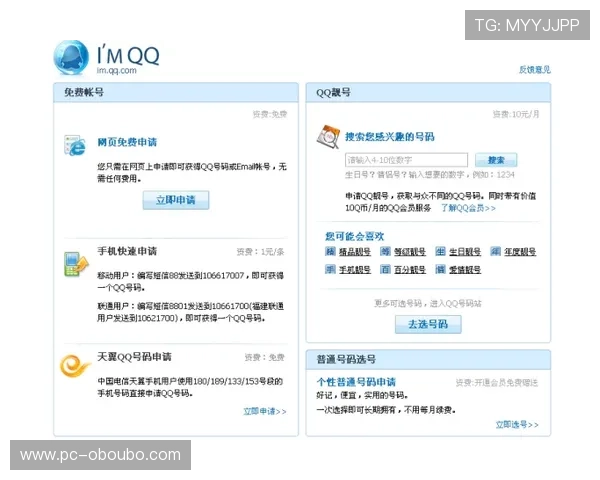This screenshot has width=600, height=480.
Task: Open the 手机靓号 link
Action: coord(355,270)
